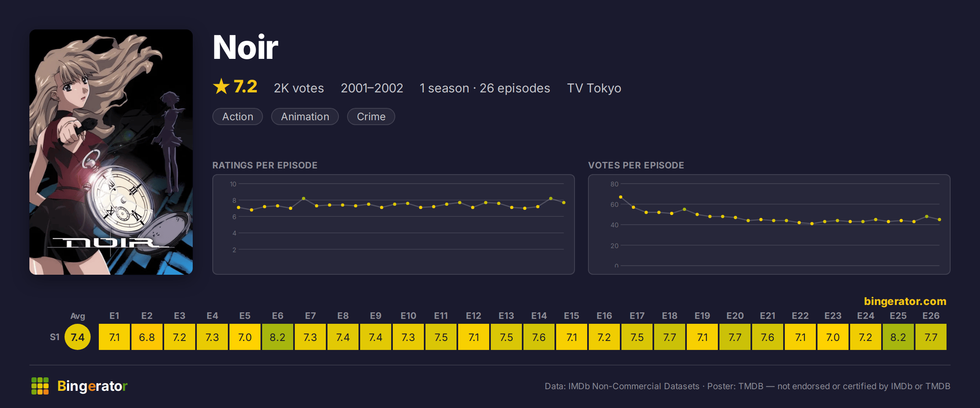Click the Bingerator brand name
980x408 pixels.
tap(92, 386)
